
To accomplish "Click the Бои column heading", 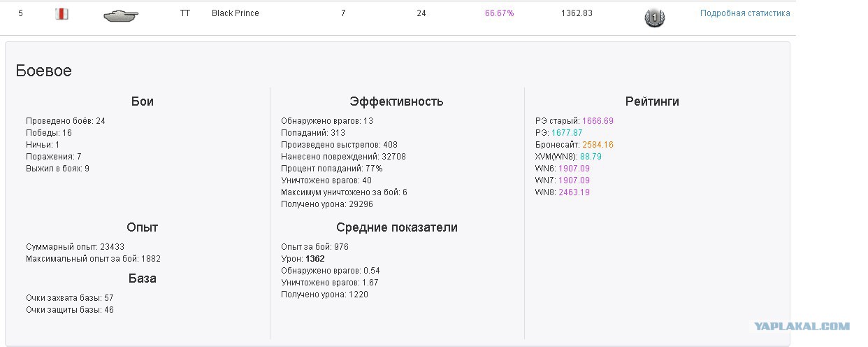I will tap(142, 101).
